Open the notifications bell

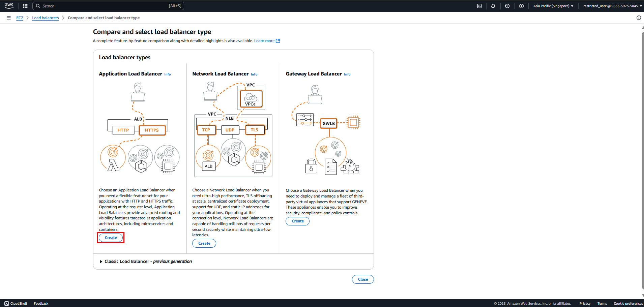coord(493,6)
